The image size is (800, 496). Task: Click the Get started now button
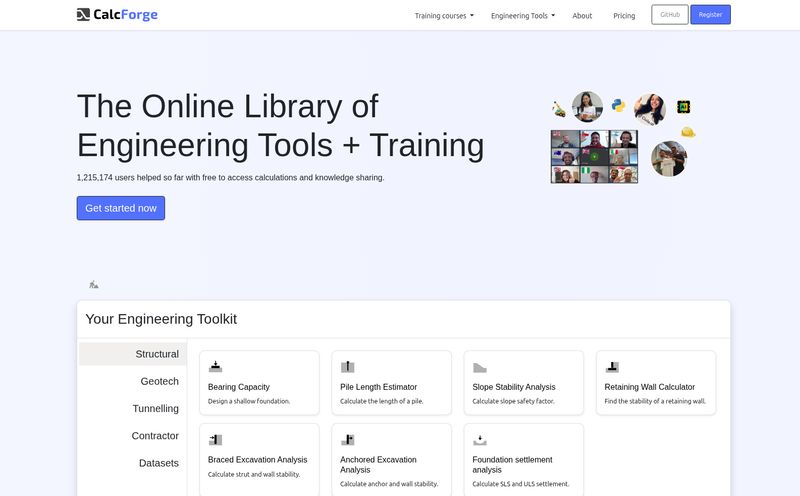121,208
